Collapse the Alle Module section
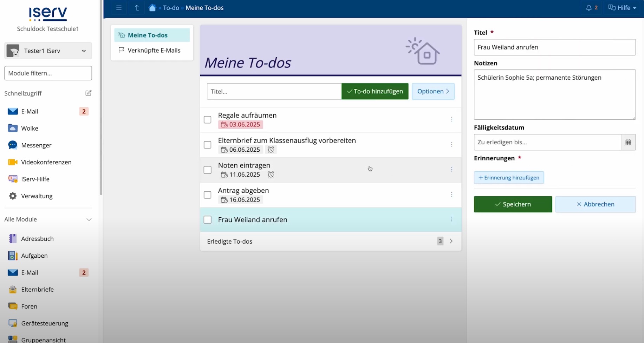 [x=89, y=219]
